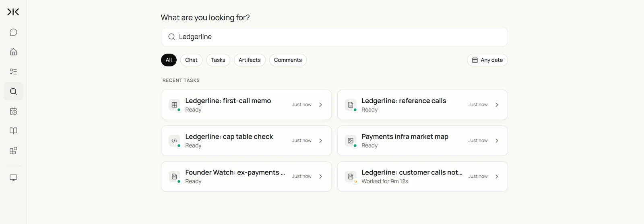Click the document icon of reference calls task
This screenshot has height=224, width=644.
pos(351,105)
